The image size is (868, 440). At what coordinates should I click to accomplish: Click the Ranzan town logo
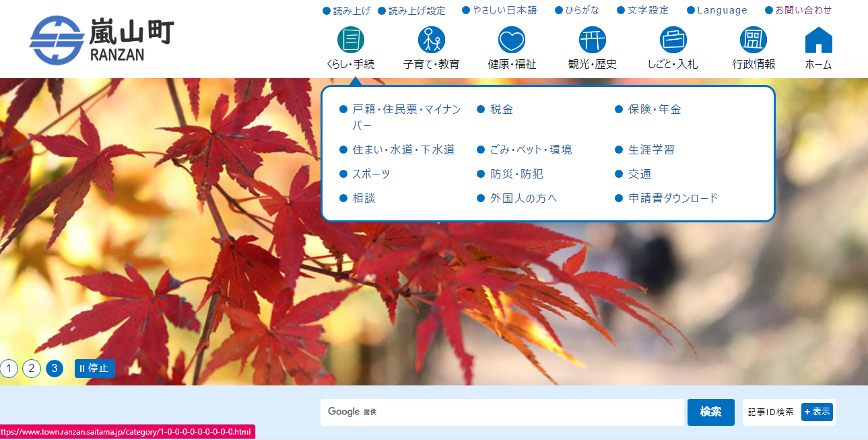102,40
